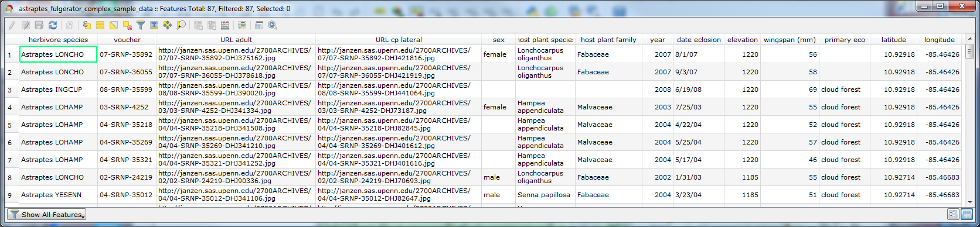Screen dimensions: 980x227
Task: Copy selected rows to clipboard
Action: coord(69,25)
